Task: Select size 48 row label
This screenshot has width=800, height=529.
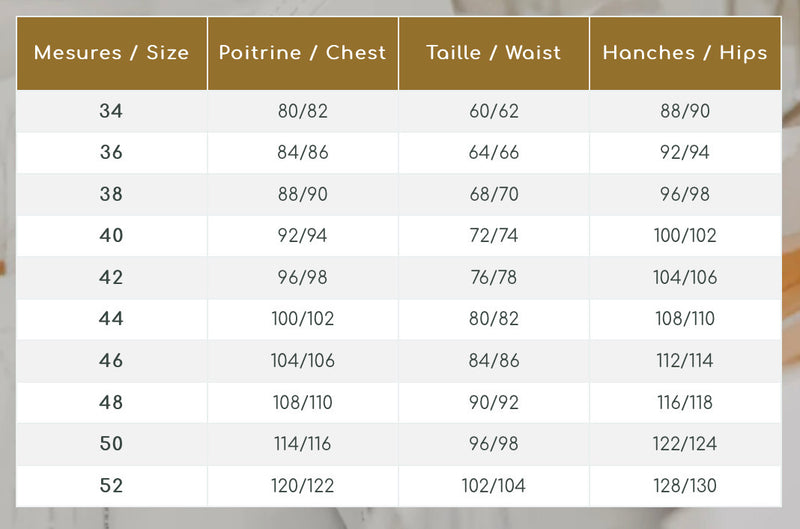Action: click(x=111, y=402)
